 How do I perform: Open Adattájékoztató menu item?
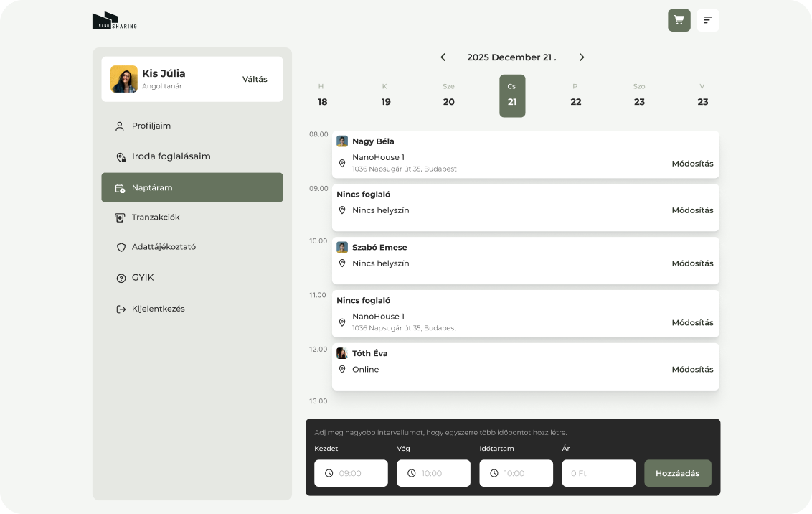(x=192, y=247)
